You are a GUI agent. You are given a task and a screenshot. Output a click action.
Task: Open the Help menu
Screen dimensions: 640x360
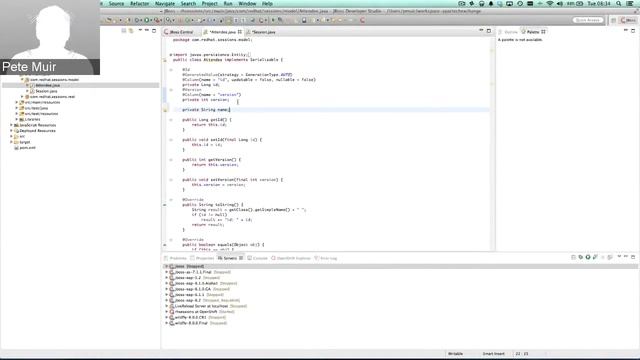click(x=267, y=3)
